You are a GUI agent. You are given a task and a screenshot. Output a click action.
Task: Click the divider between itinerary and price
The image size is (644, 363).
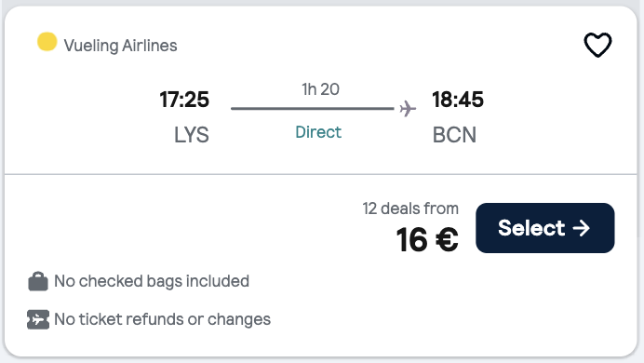click(321, 174)
